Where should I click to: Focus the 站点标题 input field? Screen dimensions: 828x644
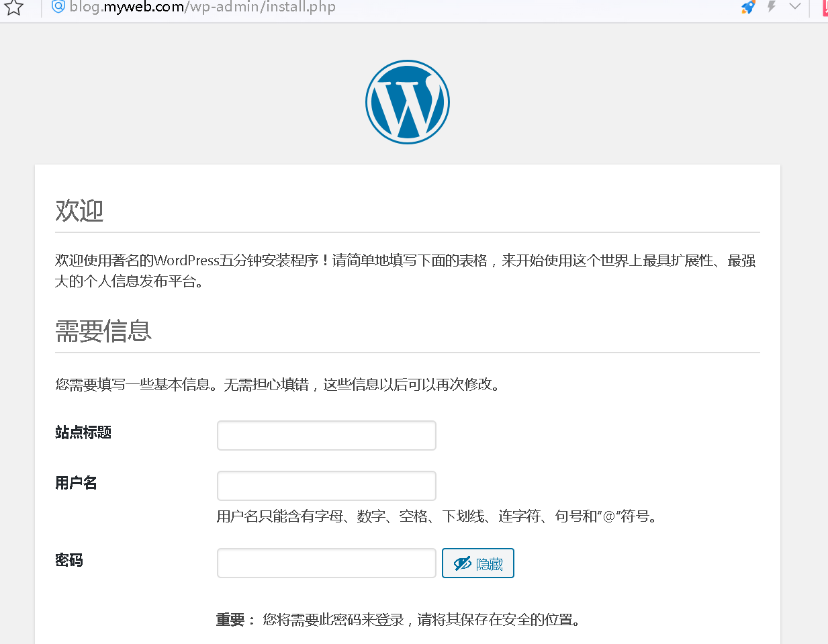[326, 435]
